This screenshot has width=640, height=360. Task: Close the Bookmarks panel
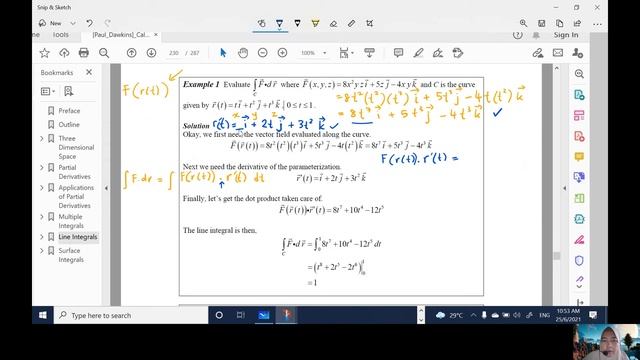click(x=89, y=72)
